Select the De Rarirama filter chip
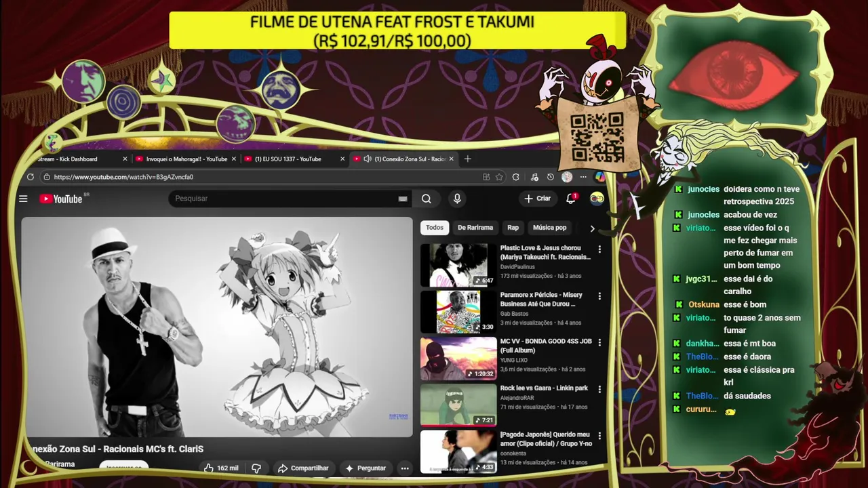868x488 pixels. click(475, 228)
